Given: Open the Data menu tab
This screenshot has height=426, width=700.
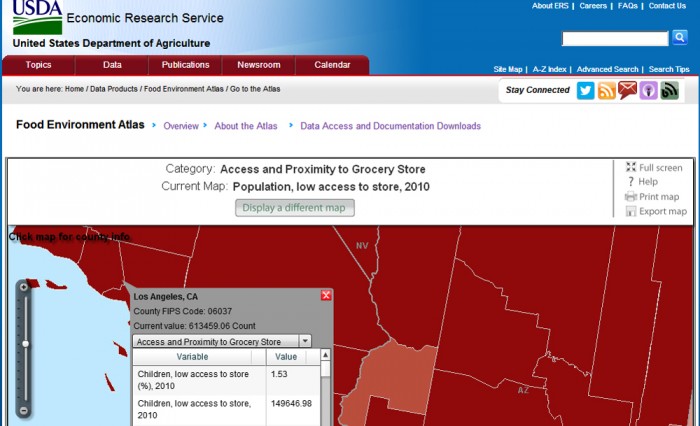Looking at the screenshot, I should tap(112, 65).
